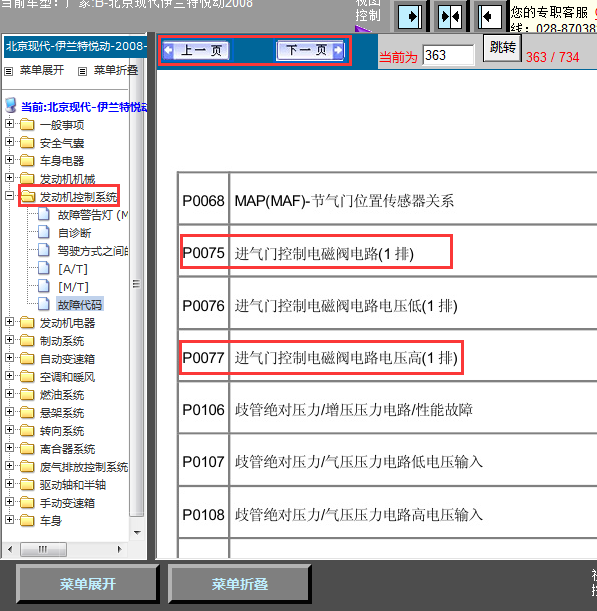Click the 车身 folder icon
Viewport: 597px width, 611px height.
click(27, 520)
